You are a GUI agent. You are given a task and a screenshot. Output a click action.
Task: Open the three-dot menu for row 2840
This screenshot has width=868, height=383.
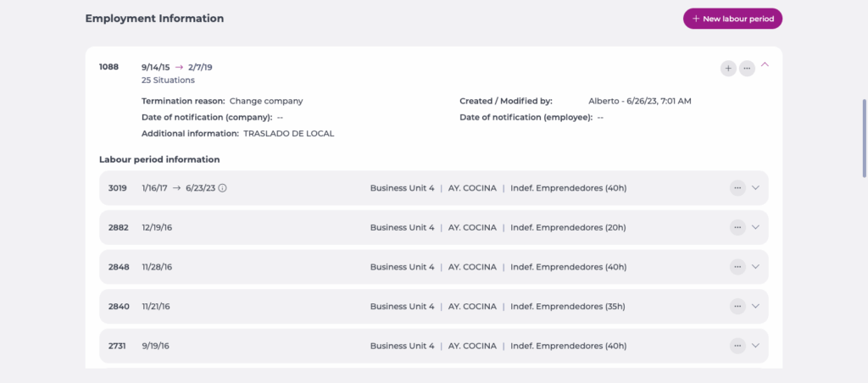point(737,306)
